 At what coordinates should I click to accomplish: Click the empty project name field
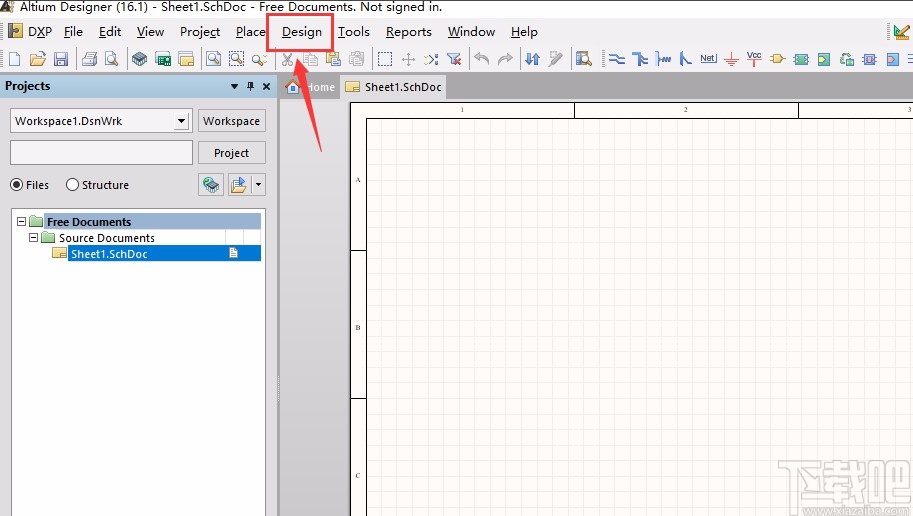tap(101, 153)
